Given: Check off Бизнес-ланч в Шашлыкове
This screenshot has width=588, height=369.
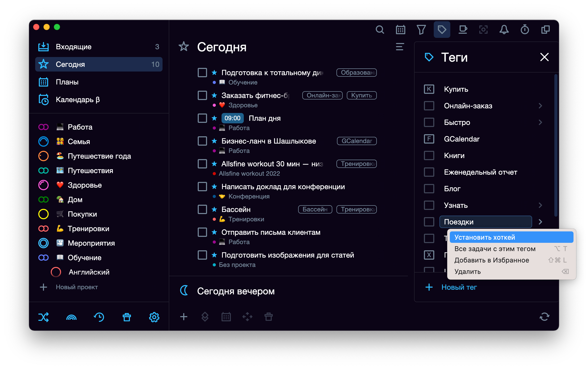Looking at the screenshot, I should coord(202,141).
